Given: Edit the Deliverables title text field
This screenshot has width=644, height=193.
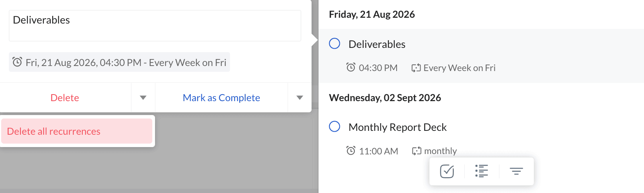Looking at the screenshot, I should coord(155,25).
